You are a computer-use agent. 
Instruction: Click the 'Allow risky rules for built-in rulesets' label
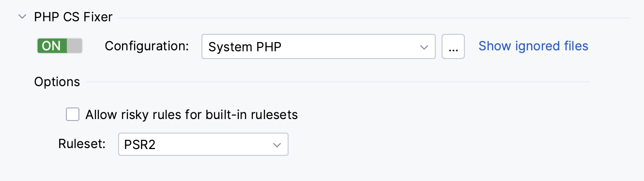tap(192, 115)
